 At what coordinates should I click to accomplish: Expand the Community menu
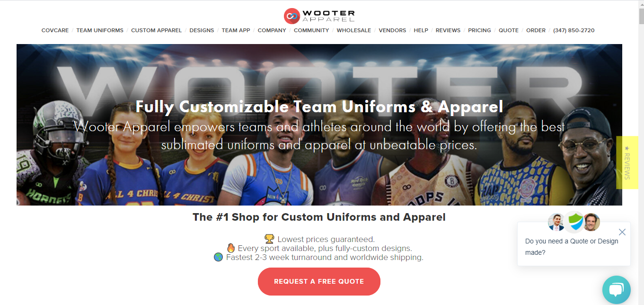click(x=311, y=30)
